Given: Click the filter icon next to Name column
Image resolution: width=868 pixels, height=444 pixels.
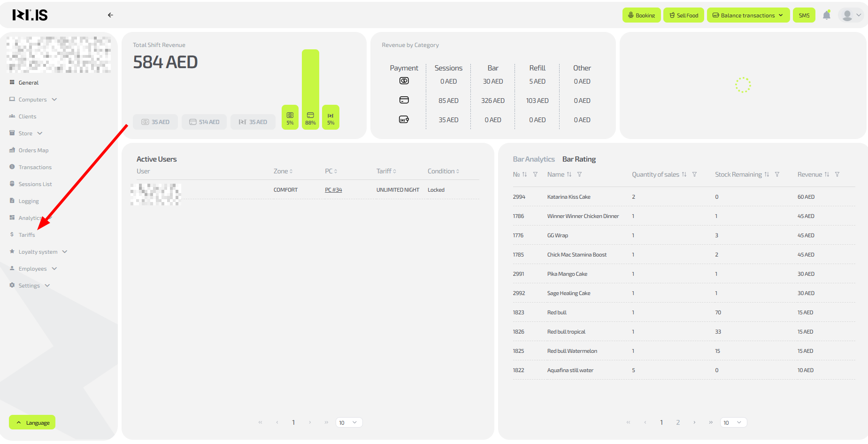Looking at the screenshot, I should (579, 174).
